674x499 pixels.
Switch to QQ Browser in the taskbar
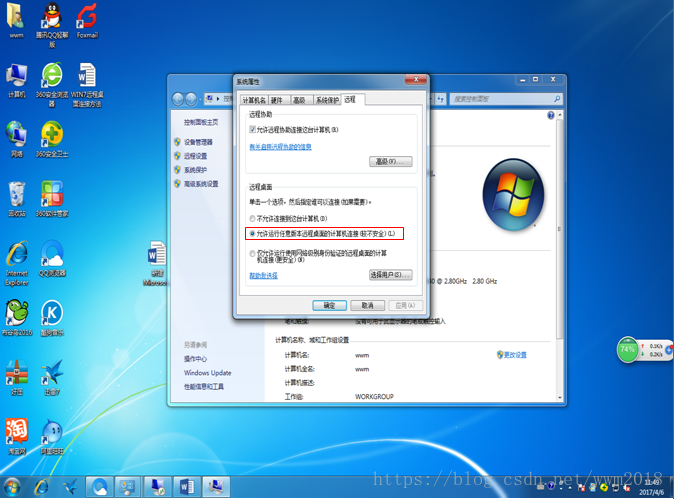click(x=99, y=487)
